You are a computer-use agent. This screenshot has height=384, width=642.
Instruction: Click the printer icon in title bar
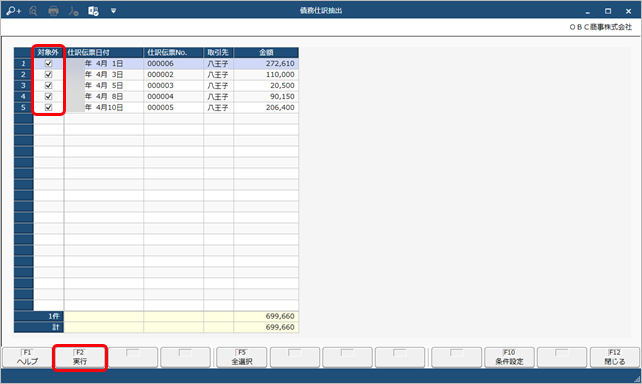[53, 11]
